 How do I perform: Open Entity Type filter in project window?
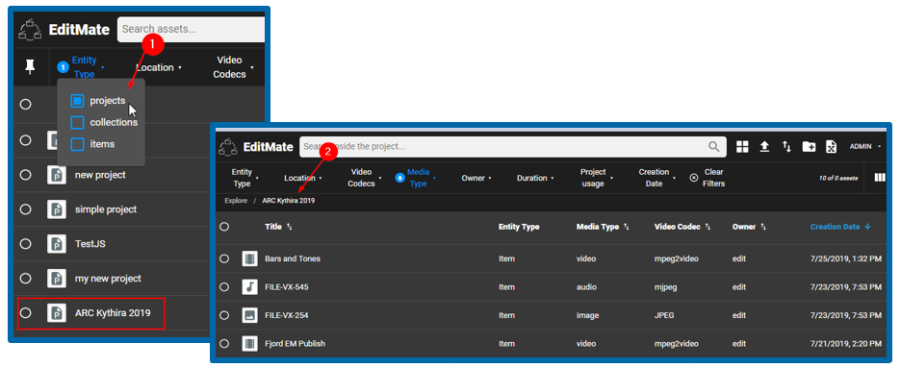(x=244, y=178)
